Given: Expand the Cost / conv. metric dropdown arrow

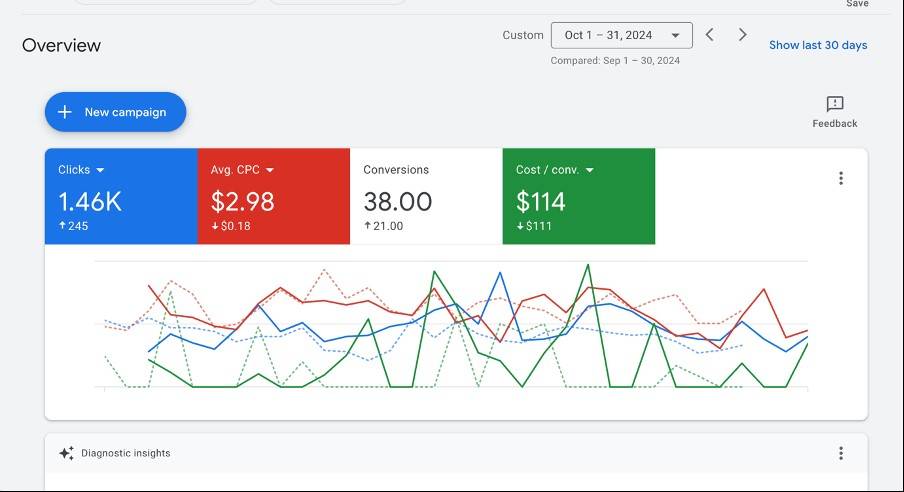Looking at the screenshot, I should [x=589, y=170].
